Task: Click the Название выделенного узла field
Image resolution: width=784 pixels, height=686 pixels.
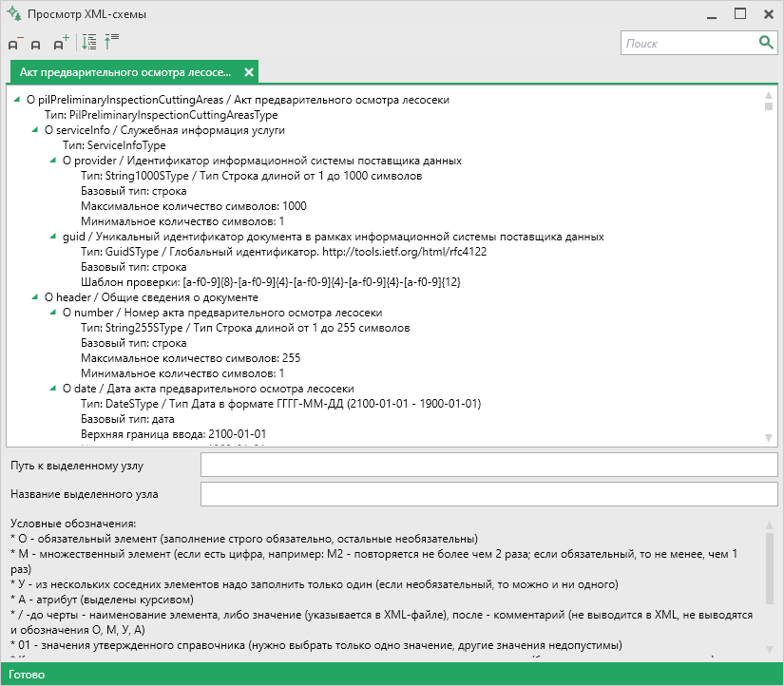Action: click(489, 494)
